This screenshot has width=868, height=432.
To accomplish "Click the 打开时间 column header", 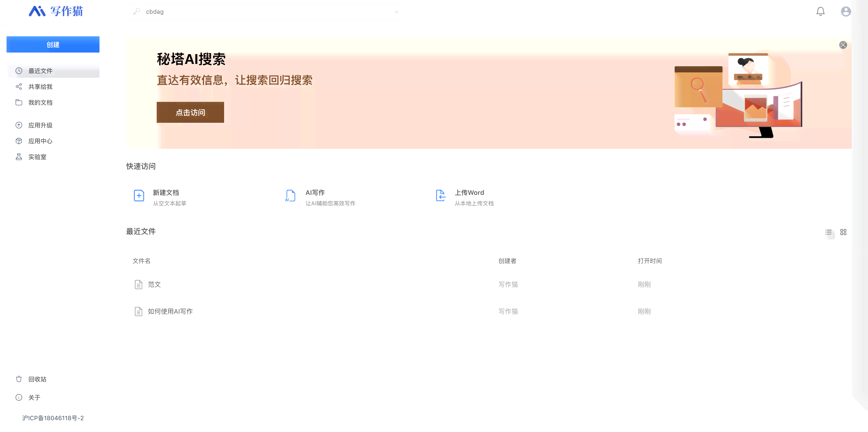I will [x=650, y=261].
